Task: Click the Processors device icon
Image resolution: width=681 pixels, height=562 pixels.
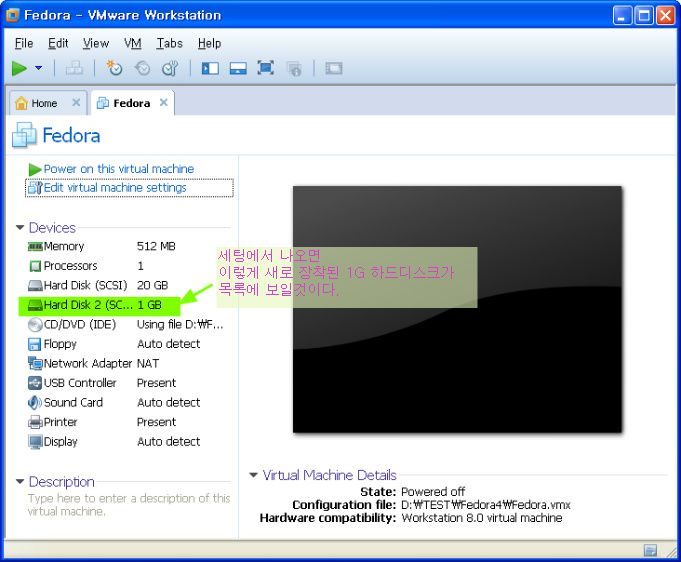Action: (35, 266)
